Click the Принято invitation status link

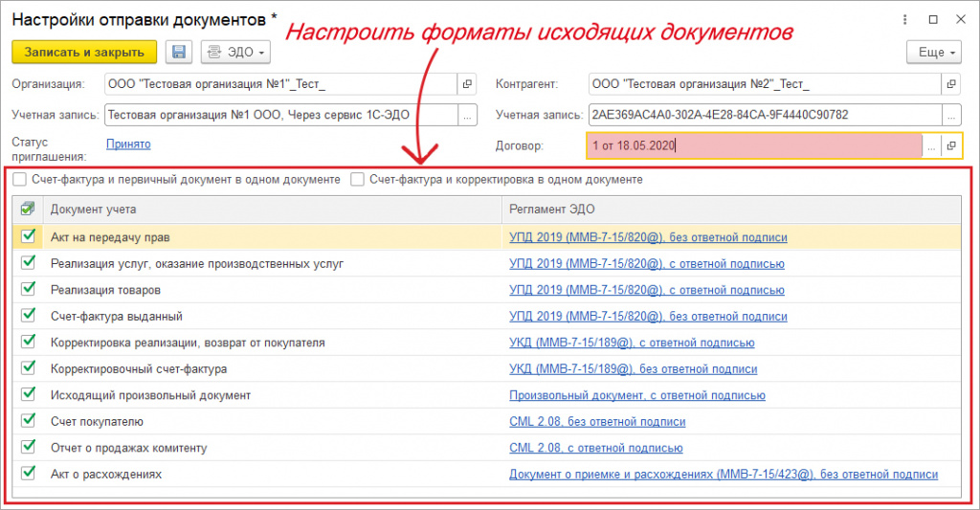tap(128, 144)
